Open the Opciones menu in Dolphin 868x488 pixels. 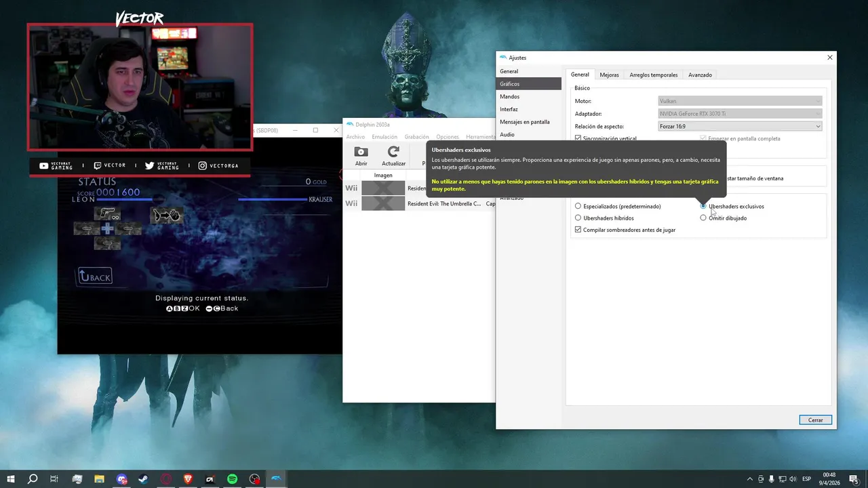point(447,137)
